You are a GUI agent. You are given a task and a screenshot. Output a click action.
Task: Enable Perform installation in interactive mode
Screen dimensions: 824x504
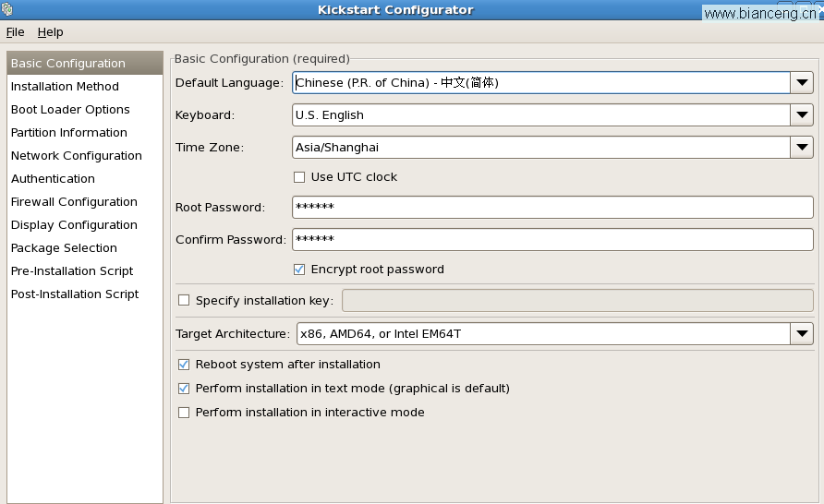(x=184, y=413)
